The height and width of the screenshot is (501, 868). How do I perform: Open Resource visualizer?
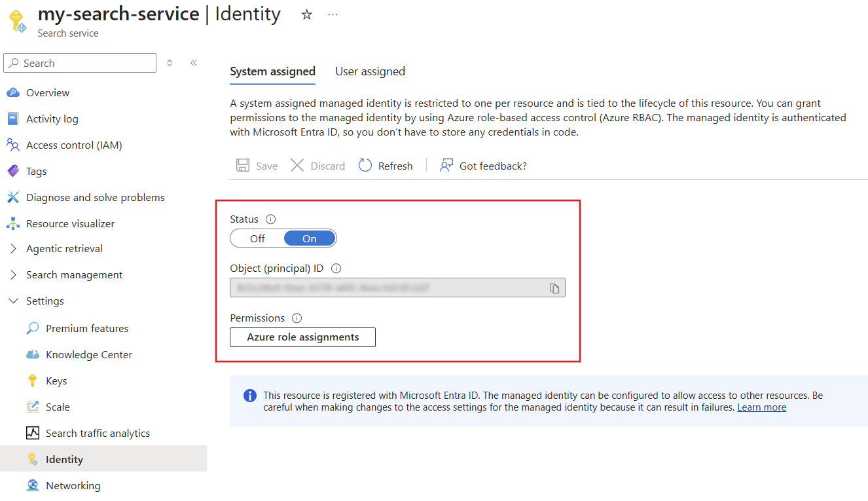click(x=69, y=223)
